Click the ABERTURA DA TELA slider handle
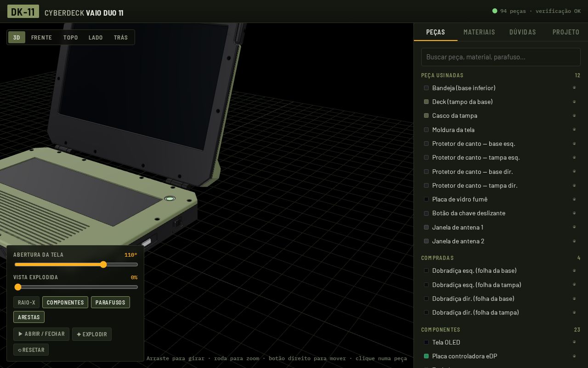 coord(103,264)
